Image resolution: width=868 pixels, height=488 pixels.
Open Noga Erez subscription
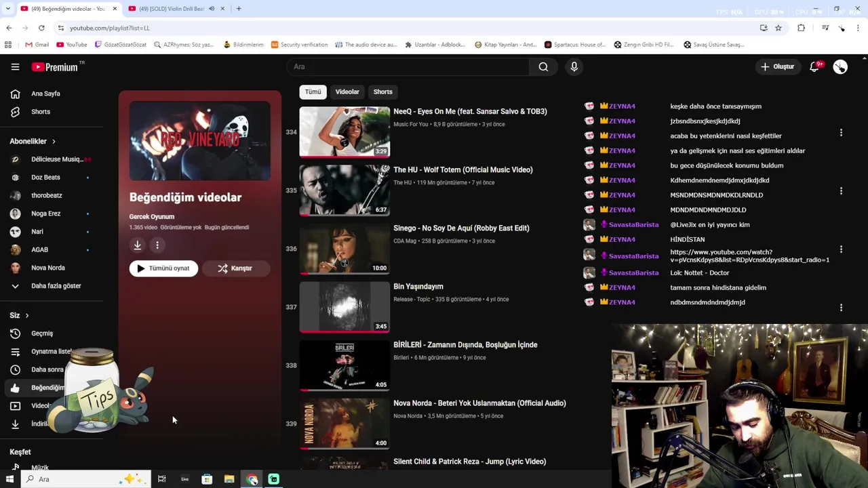click(45, 213)
